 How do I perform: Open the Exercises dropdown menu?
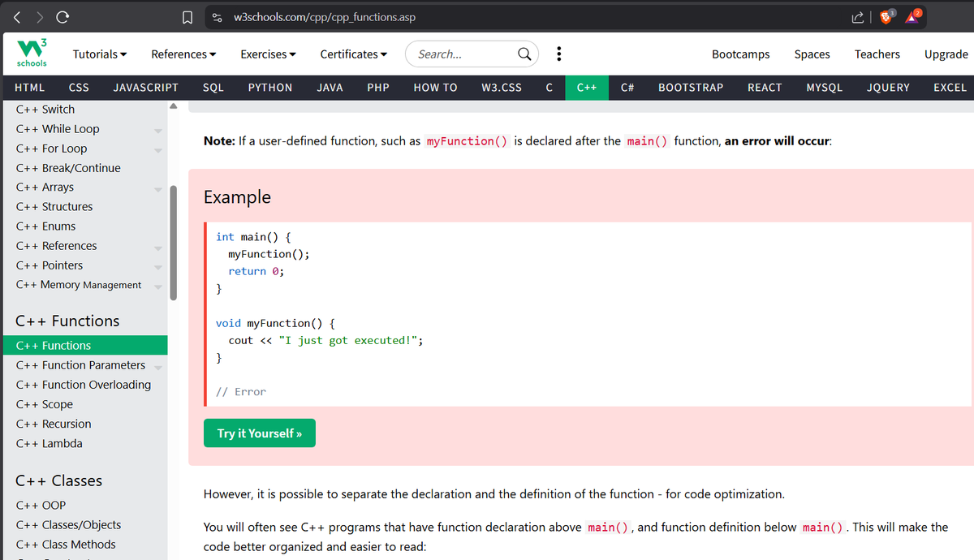tap(268, 54)
